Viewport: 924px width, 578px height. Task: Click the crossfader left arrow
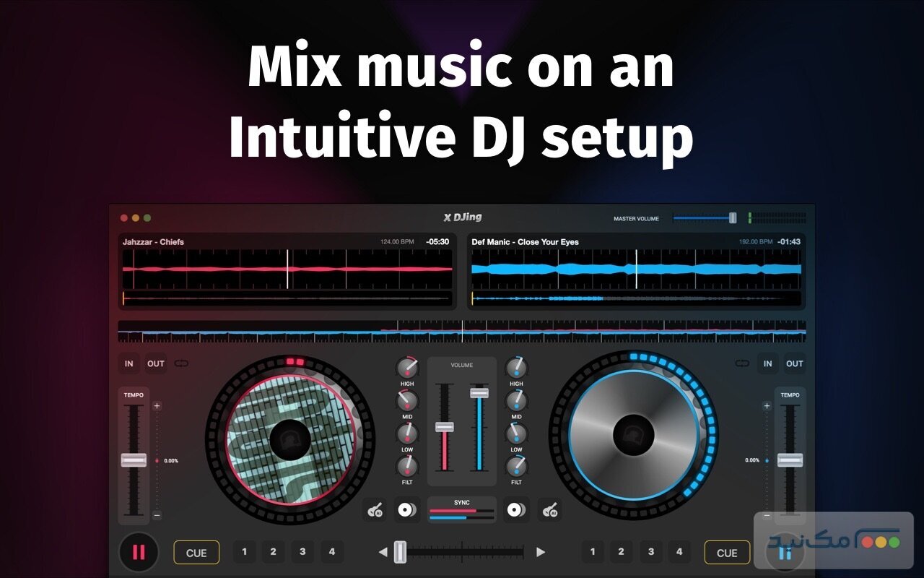point(383,551)
